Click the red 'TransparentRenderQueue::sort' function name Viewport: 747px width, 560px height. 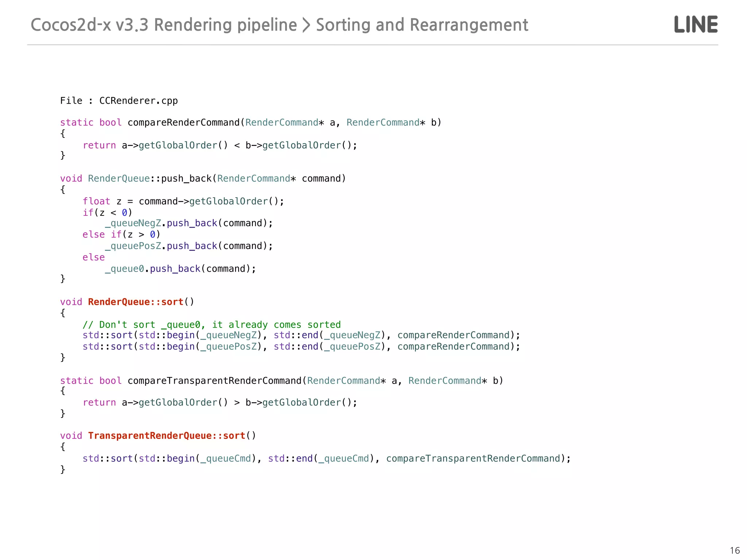166,436
